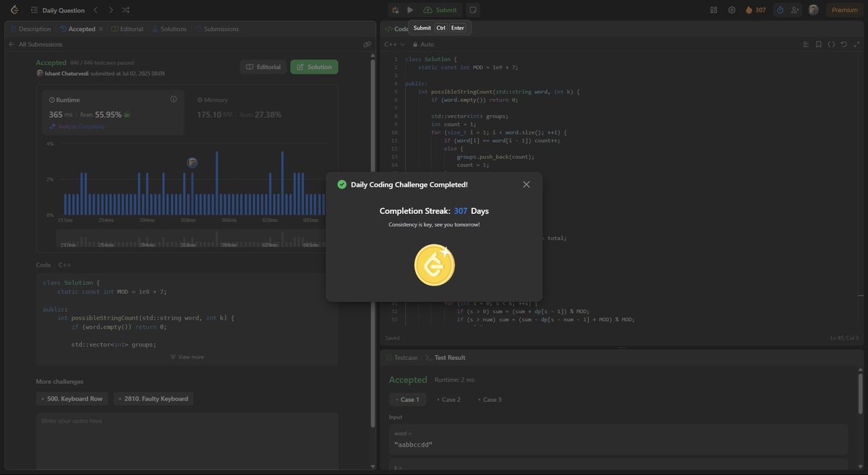Pick a random question shuffle icon
The height and width of the screenshot is (475, 868).
(126, 10)
